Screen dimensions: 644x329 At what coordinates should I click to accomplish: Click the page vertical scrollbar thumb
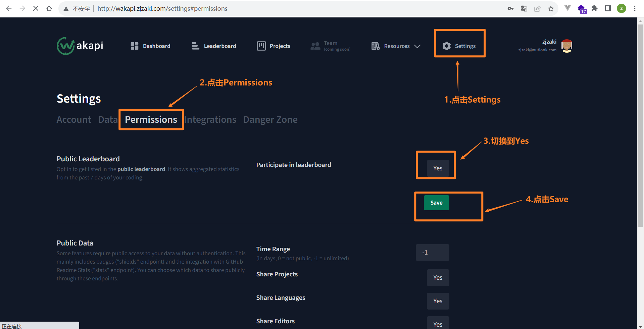641,126
